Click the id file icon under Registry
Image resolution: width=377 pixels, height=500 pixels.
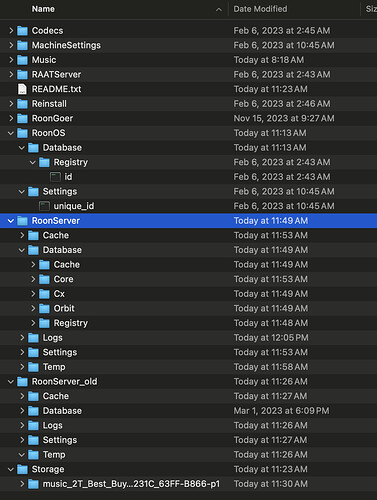(55, 177)
